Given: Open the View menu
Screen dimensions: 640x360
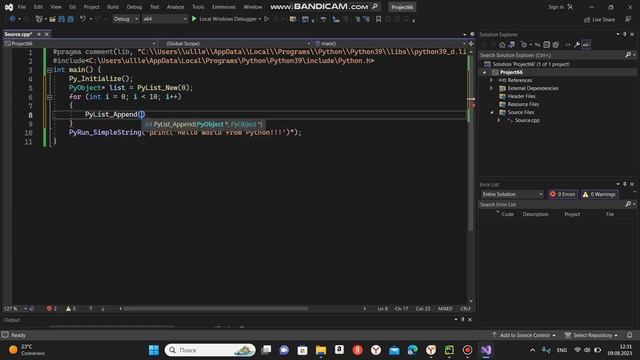Looking at the screenshot, I should click(56, 7).
